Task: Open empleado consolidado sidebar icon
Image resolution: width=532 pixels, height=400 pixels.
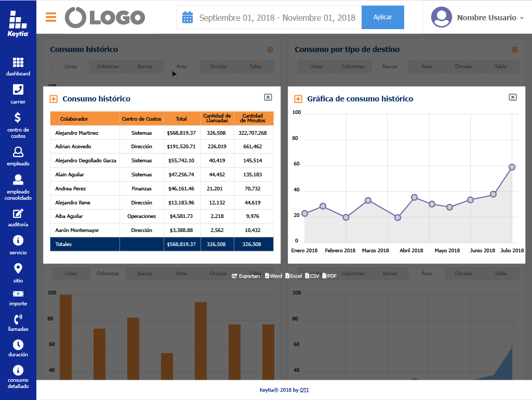Action: click(18, 179)
